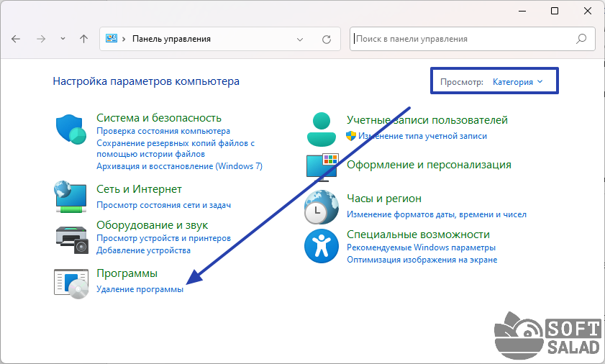Open Проверка состояния компьютера
Screen dimensions: 605x364
[x=163, y=131]
